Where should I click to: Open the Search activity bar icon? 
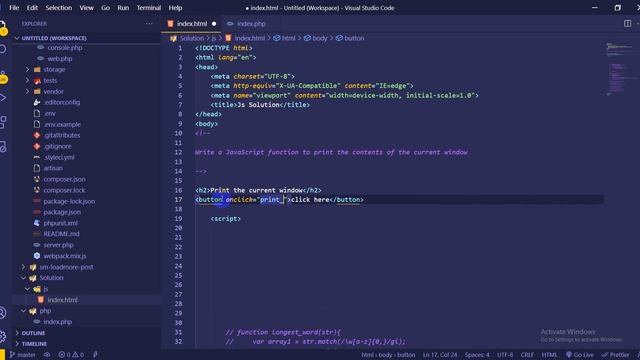[x=3, y=49]
